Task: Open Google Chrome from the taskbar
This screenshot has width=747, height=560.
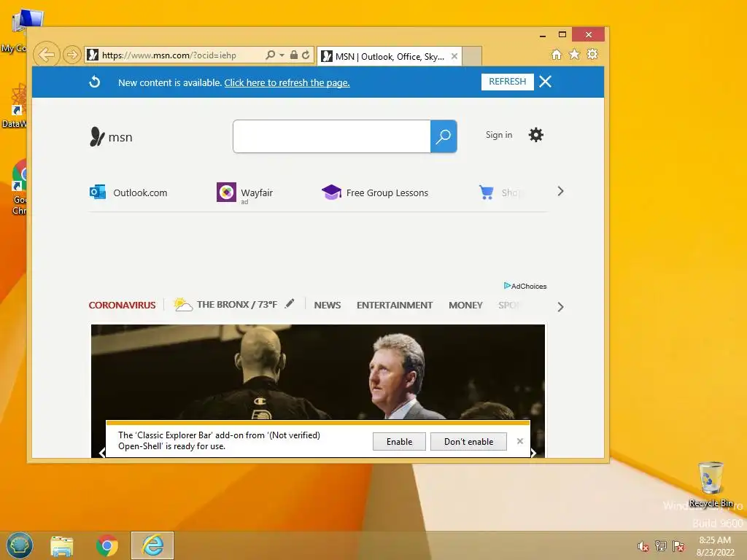Action: coord(107,545)
